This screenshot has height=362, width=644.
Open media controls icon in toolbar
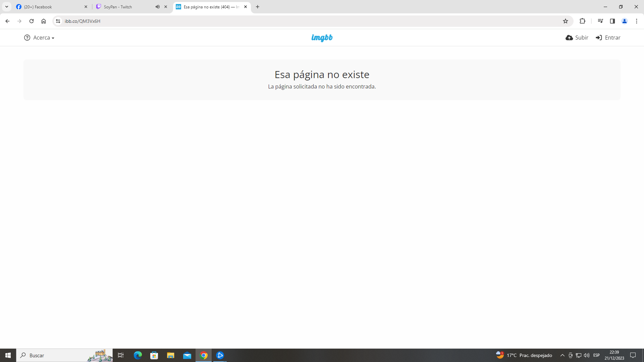[600, 21]
